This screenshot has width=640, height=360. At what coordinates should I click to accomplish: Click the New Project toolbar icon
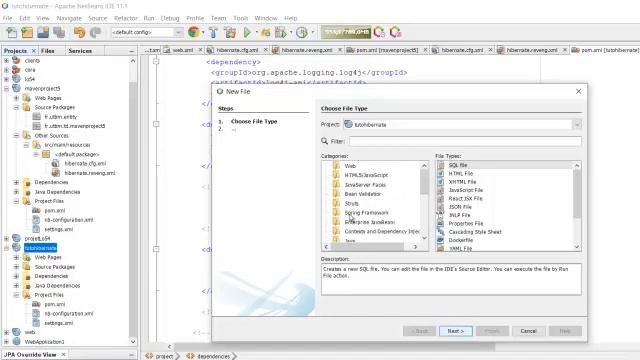(27, 32)
